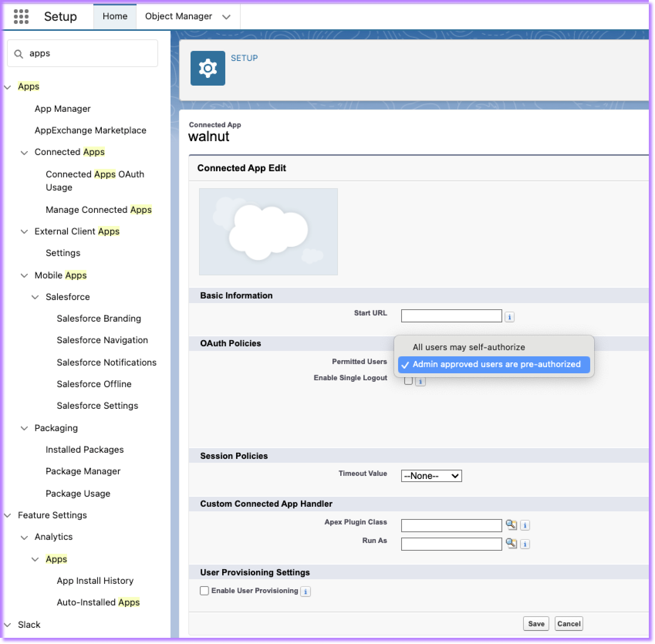Open the Object Manager dropdown chevron
The height and width of the screenshot is (644, 655).
pyautogui.click(x=226, y=17)
